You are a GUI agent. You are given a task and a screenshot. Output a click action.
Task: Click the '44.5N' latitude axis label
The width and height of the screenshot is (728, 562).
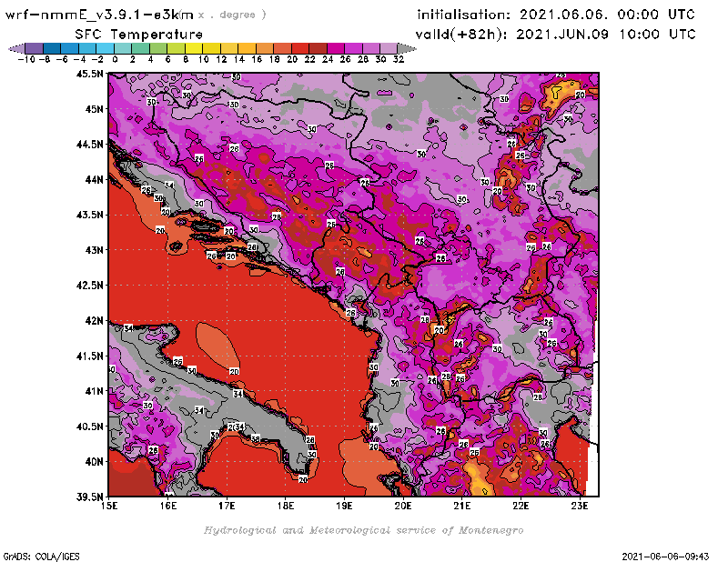[x=89, y=145]
